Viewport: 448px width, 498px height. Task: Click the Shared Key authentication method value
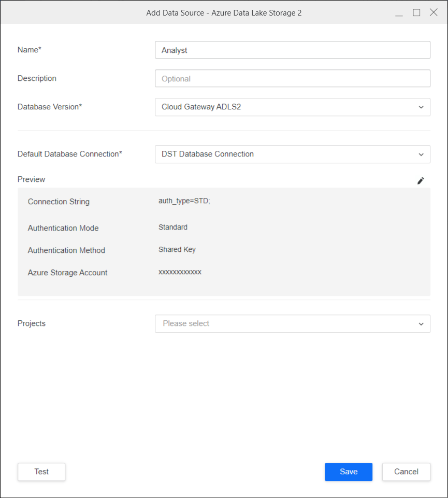click(177, 249)
